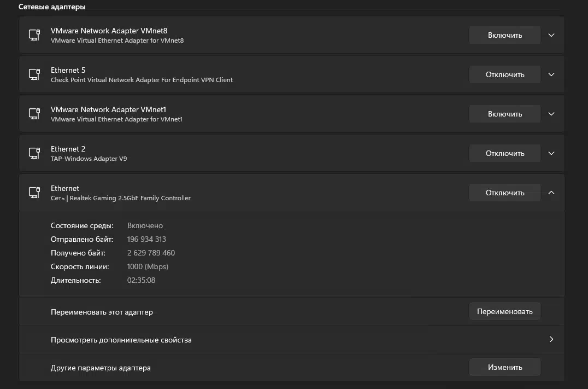
Task: Disable the Ethernet 5 Check Point adapter
Action: pyautogui.click(x=505, y=74)
